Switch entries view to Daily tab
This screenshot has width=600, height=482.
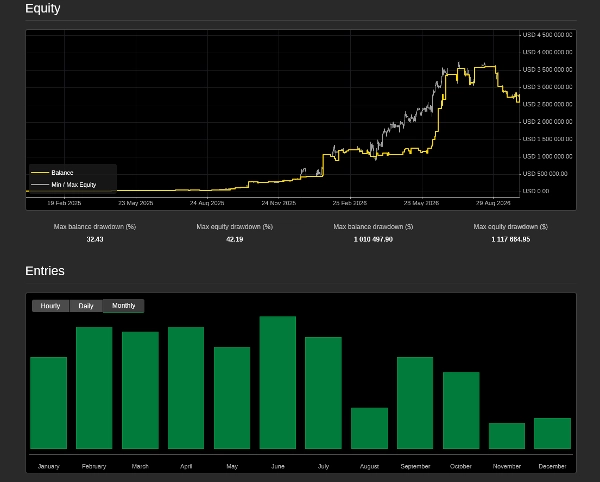[x=86, y=306]
